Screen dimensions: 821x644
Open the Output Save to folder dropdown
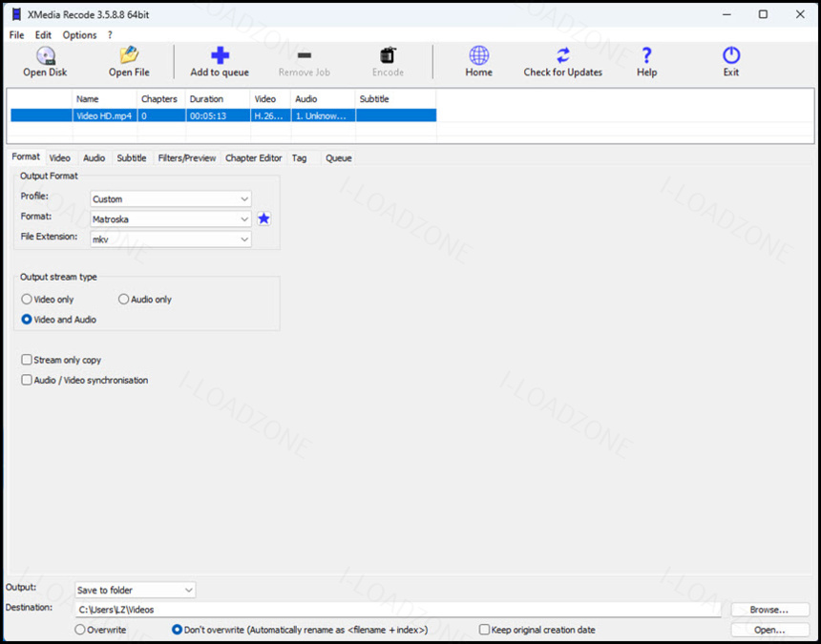[x=136, y=590]
